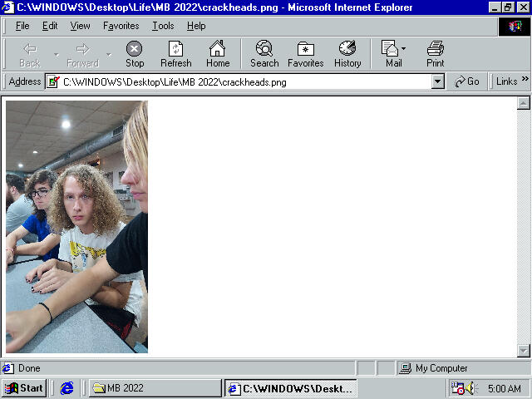The height and width of the screenshot is (399, 532).
Task: Expand the Links toolbar chevron
Action: [x=525, y=81]
